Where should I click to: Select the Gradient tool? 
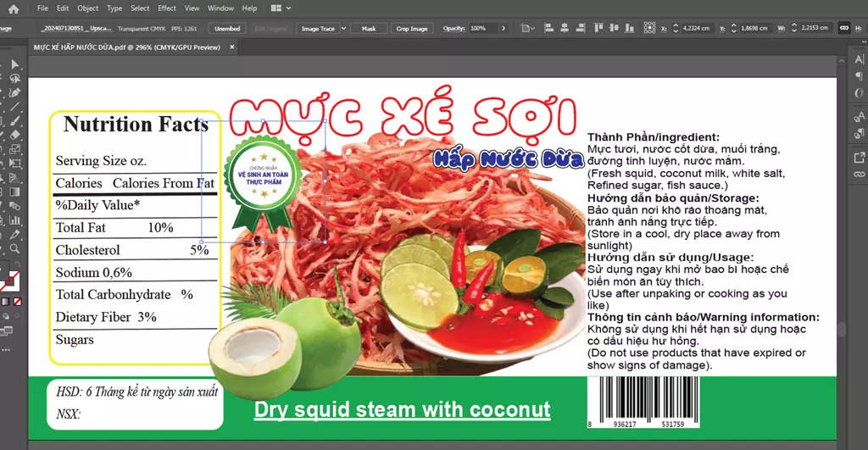pos(15,192)
